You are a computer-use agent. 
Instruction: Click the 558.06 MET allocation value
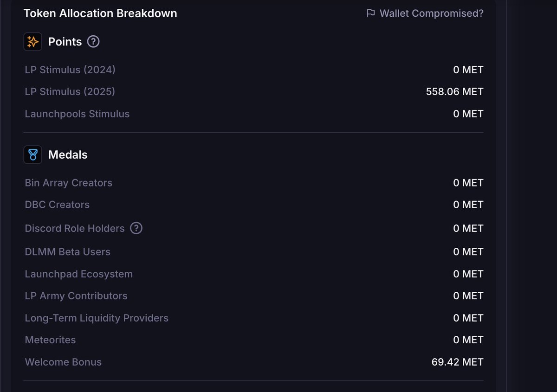(x=454, y=91)
